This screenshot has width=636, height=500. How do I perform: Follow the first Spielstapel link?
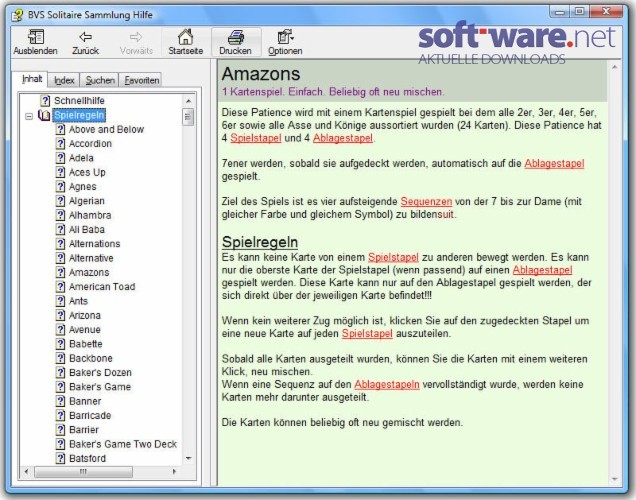tap(256, 138)
